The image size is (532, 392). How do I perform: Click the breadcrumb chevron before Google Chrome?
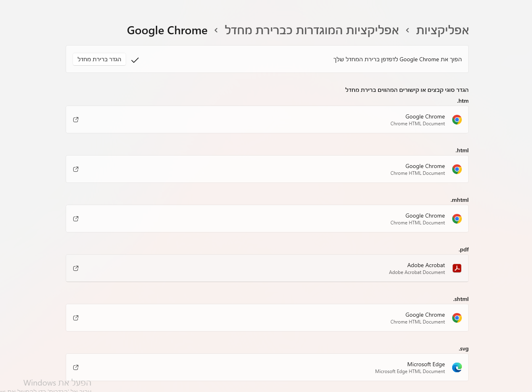(216, 30)
